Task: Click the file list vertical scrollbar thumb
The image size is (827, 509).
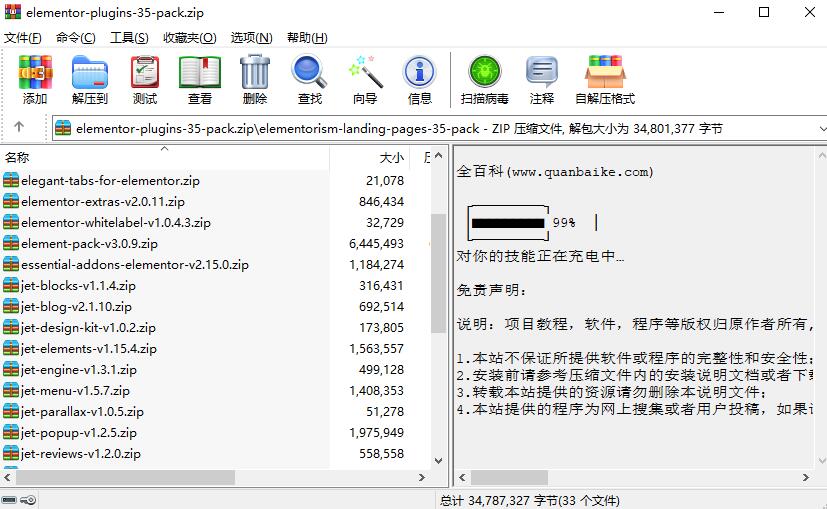Action: click(x=438, y=273)
